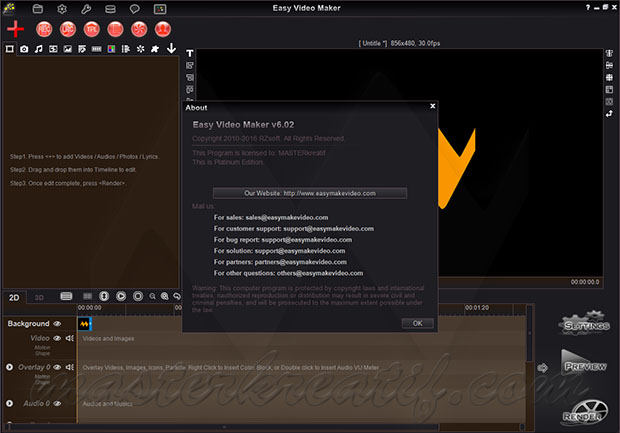Zoom in the timeline with magnifier plus
The height and width of the screenshot is (433, 620).
pyautogui.click(x=164, y=296)
